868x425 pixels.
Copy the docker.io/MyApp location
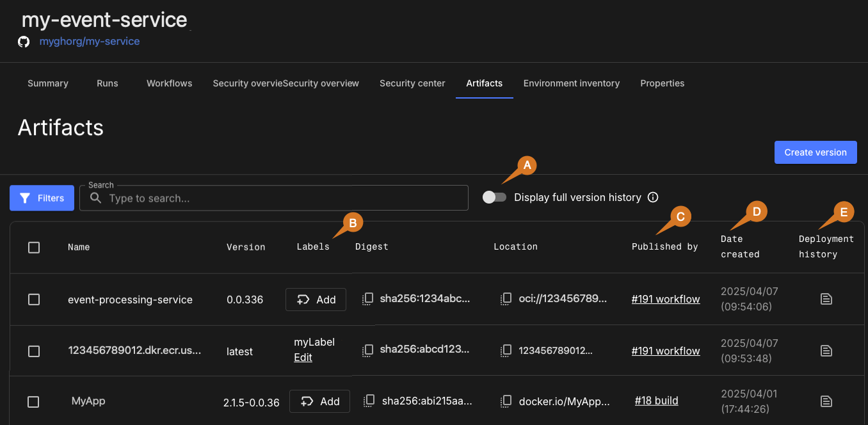(507, 401)
